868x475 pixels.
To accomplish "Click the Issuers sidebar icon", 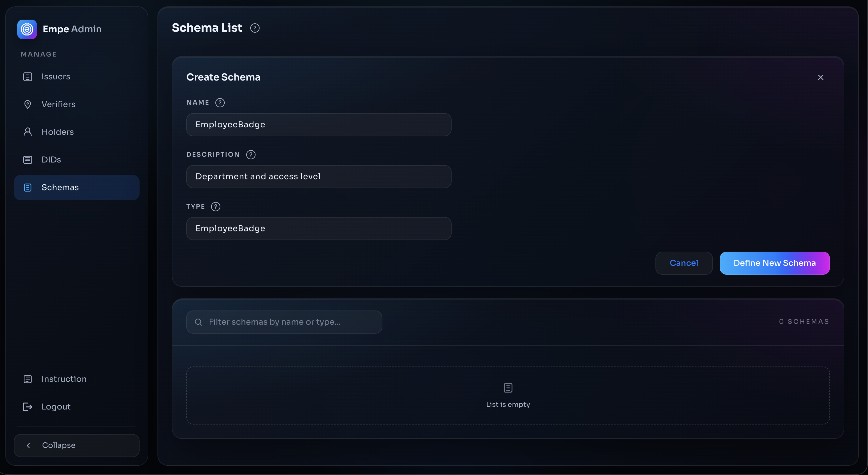I will (28, 77).
